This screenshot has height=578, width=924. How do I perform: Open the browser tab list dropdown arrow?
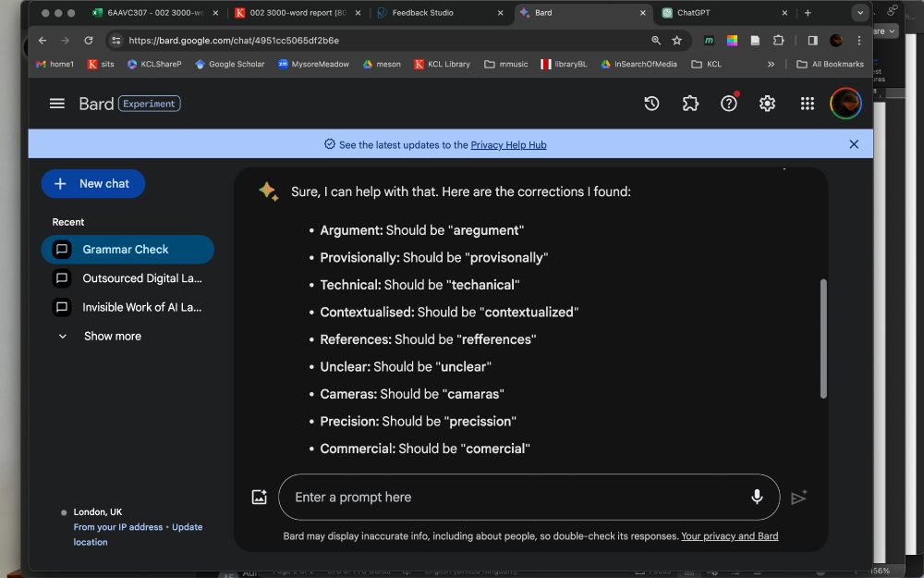(859, 13)
